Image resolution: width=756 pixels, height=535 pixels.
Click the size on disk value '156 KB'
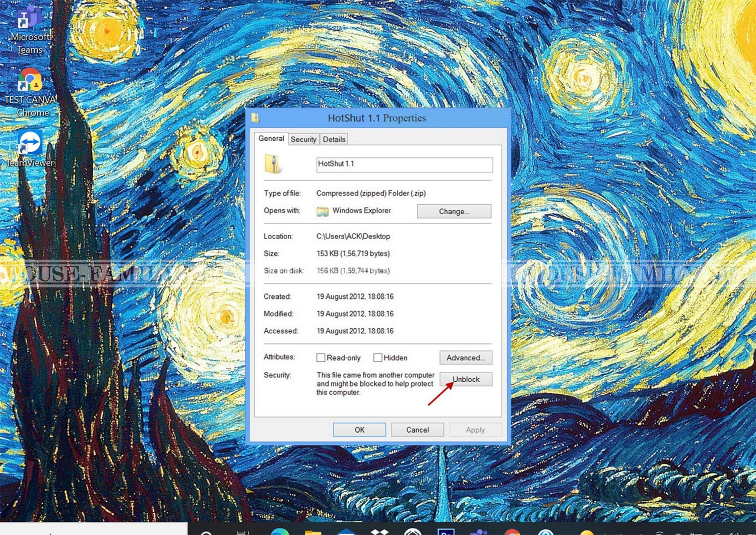(353, 271)
